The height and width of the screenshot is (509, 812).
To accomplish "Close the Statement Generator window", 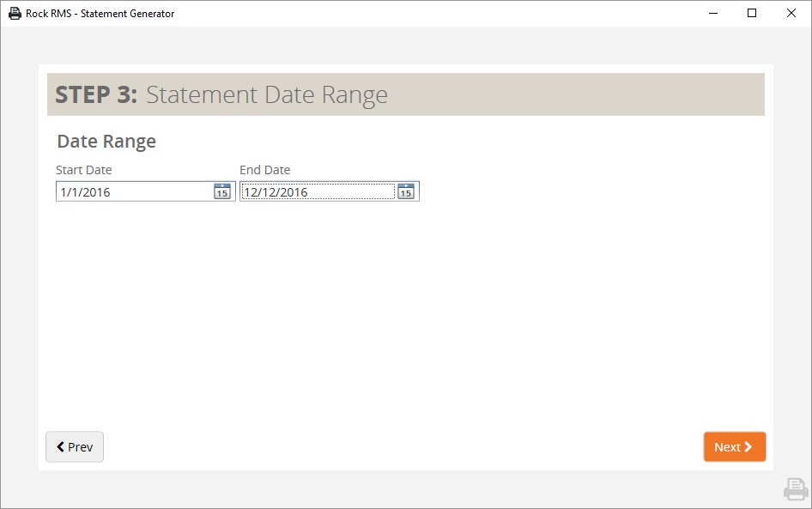I will pos(791,13).
